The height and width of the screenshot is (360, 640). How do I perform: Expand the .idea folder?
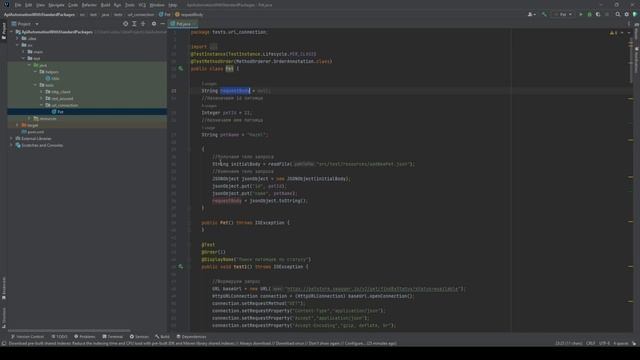pos(18,38)
